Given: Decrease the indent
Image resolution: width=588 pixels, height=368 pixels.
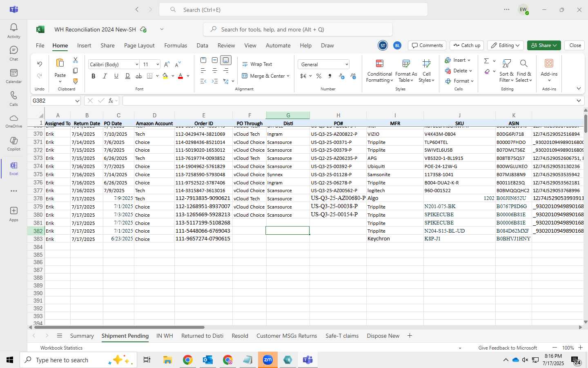Looking at the screenshot, I should pyautogui.click(x=203, y=81).
